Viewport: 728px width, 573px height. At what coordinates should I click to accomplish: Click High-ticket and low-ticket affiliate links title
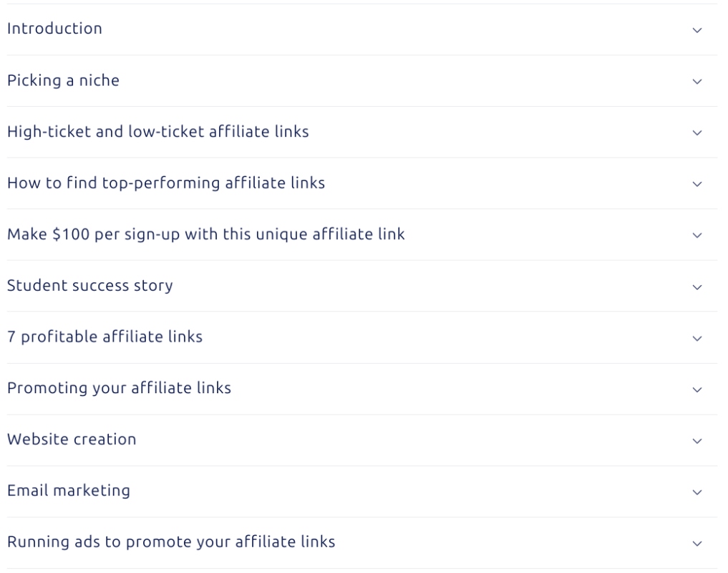pyautogui.click(x=158, y=132)
